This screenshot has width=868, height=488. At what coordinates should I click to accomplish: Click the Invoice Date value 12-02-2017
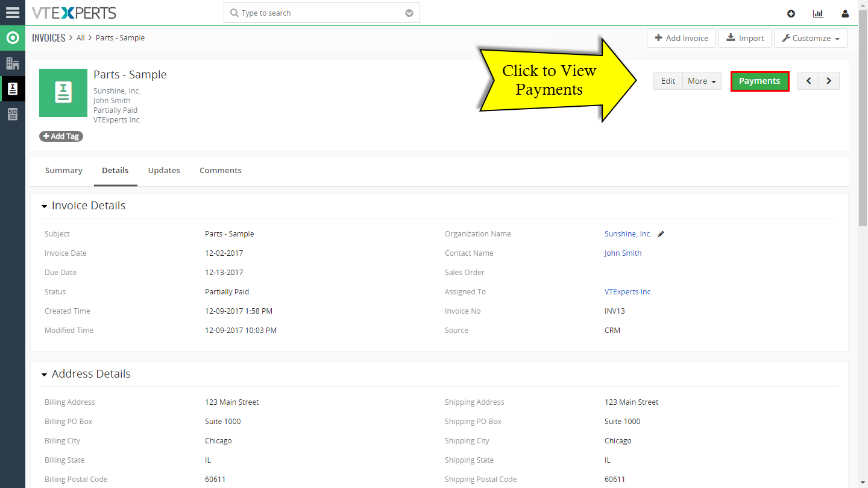click(224, 253)
